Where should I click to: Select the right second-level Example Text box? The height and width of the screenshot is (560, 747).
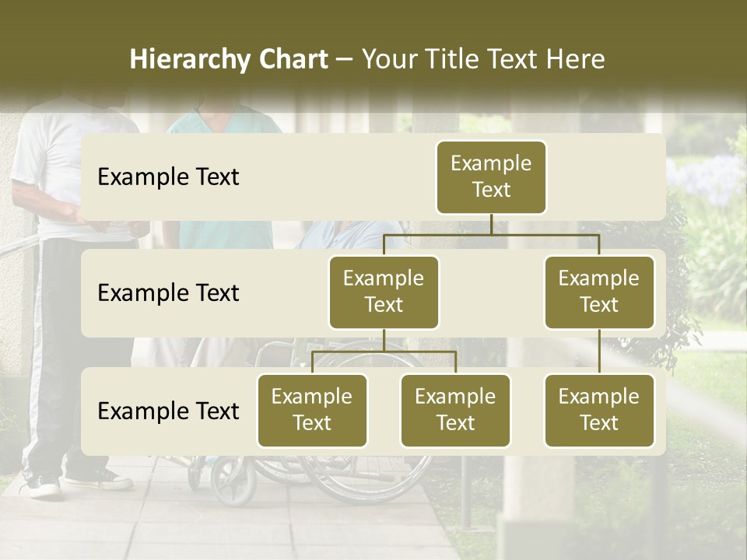coord(599,292)
